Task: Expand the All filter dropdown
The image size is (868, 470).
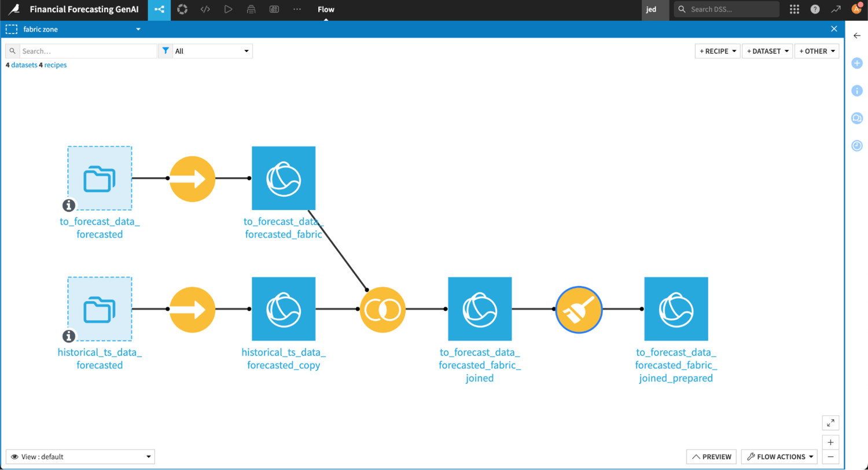Action: 212,51
